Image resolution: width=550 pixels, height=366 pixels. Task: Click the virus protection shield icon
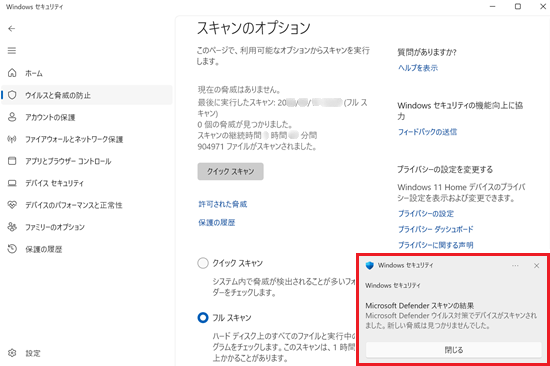[x=12, y=95]
